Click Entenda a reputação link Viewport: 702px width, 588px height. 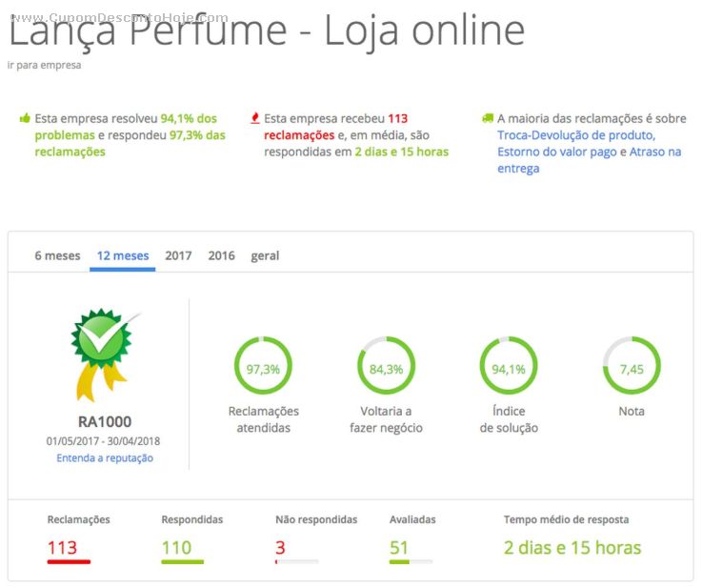tap(105, 458)
